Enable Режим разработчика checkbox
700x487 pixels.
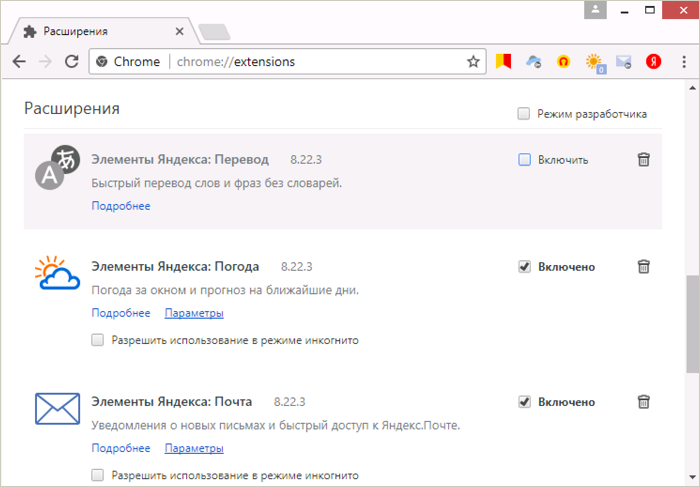click(x=524, y=113)
